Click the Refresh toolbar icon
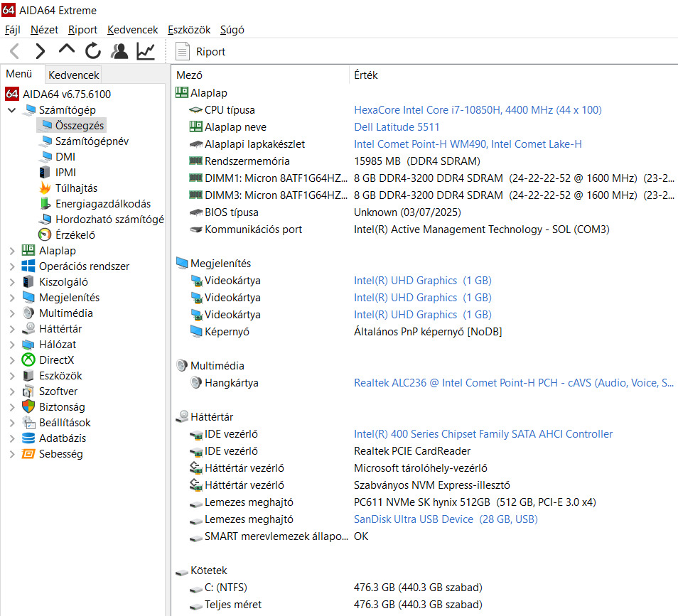 pos(93,51)
